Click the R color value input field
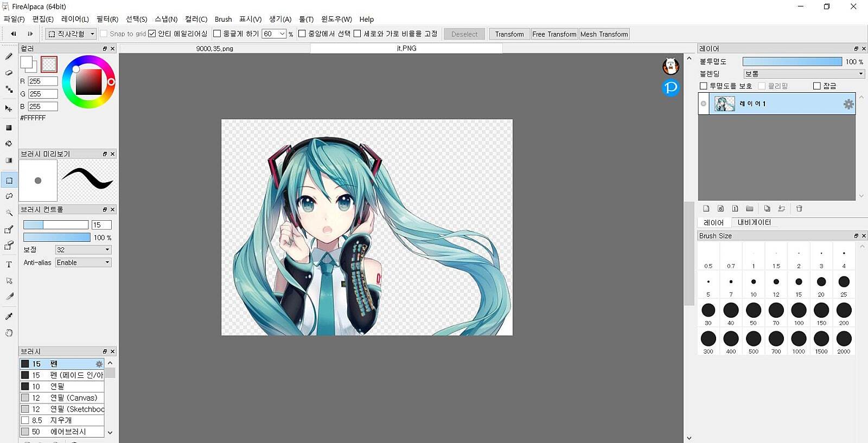This screenshot has height=443, width=868. point(43,81)
